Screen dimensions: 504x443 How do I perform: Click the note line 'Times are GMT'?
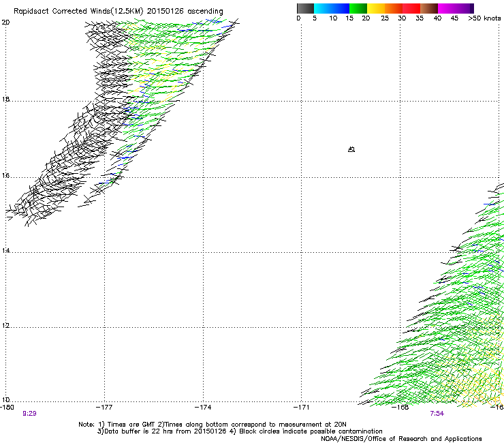[131, 425]
